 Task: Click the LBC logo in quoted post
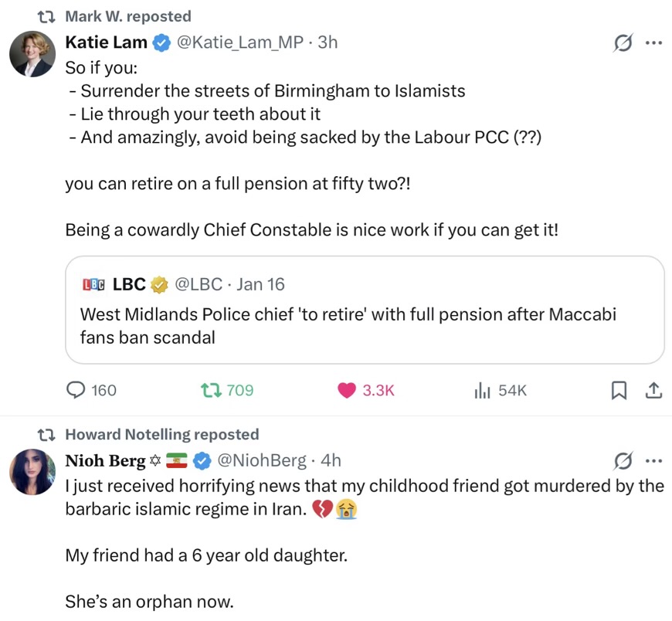(x=93, y=285)
